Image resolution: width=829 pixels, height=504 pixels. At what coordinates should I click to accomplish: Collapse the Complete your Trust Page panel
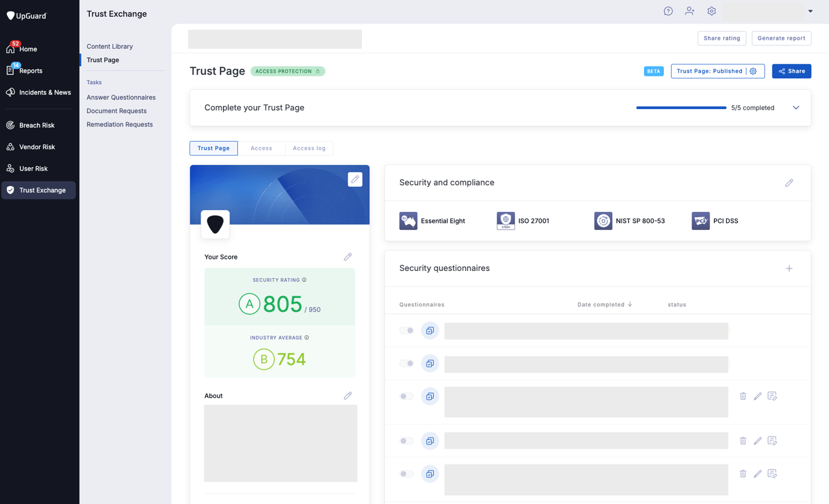click(x=796, y=107)
